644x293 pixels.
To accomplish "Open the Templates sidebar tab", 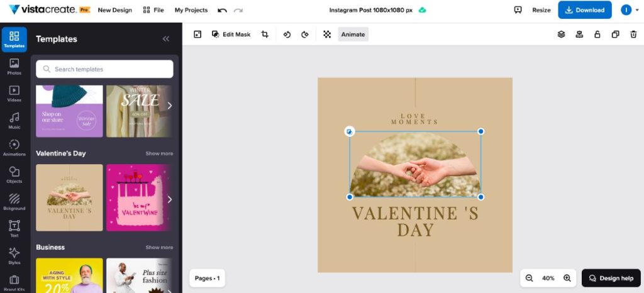I will (14, 40).
